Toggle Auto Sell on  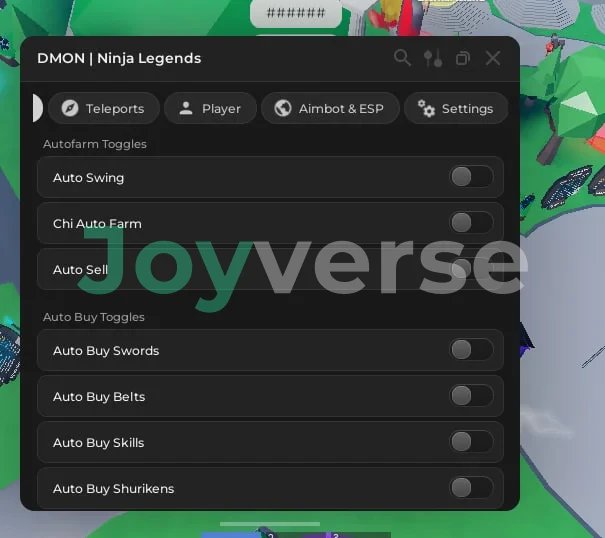click(x=471, y=269)
